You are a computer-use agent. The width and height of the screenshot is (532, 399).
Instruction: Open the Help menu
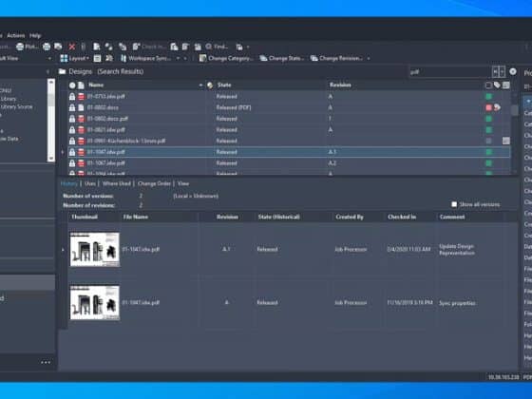point(35,35)
